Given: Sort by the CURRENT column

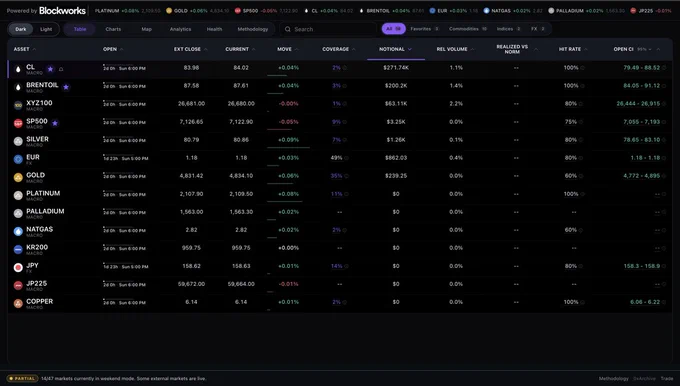Looking at the screenshot, I should pyautogui.click(x=240, y=49).
